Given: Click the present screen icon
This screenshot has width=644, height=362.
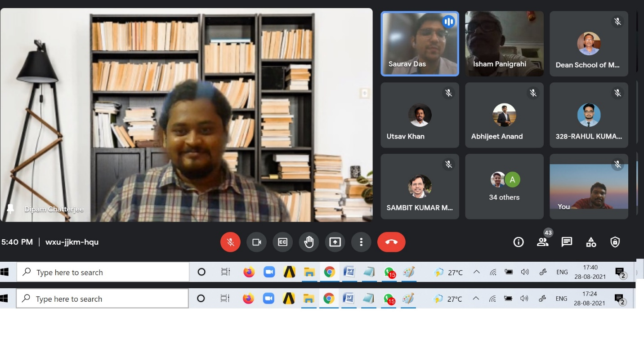Looking at the screenshot, I should tap(335, 242).
